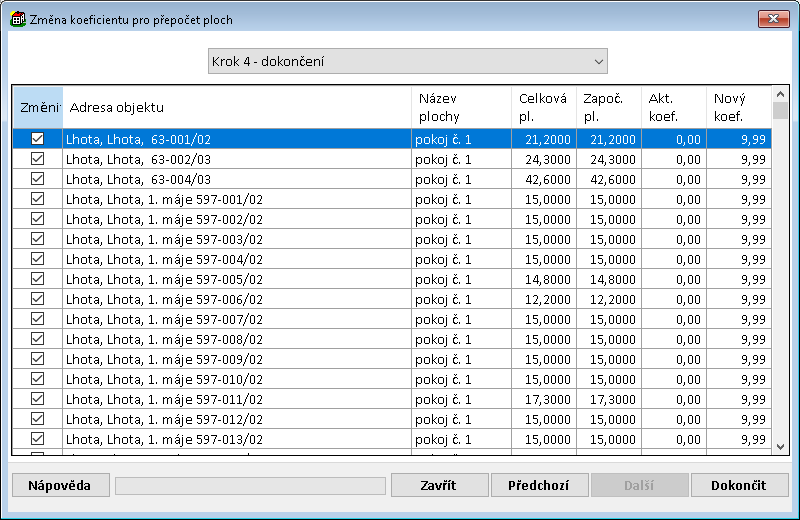Toggle checkbox for 1. máje 597-005/02

[x=37, y=279]
